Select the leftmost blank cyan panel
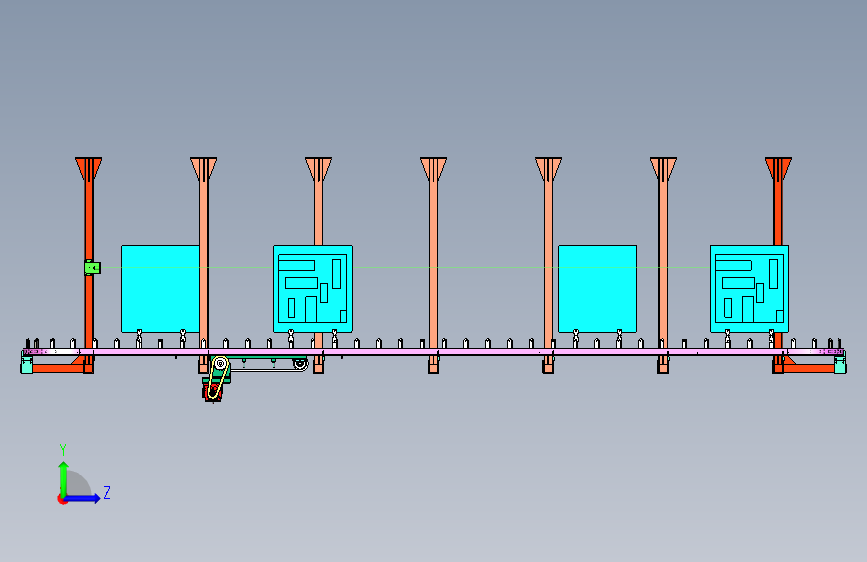This screenshot has width=867, height=562. tap(160, 288)
